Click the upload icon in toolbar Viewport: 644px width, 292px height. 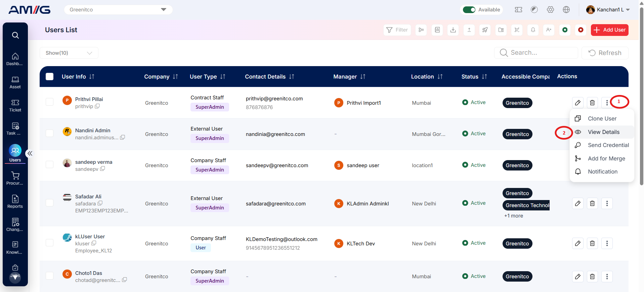click(x=469, y=30)
